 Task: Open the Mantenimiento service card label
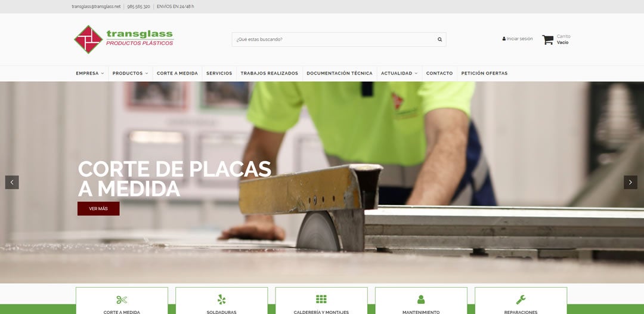(x=421, y=312)
